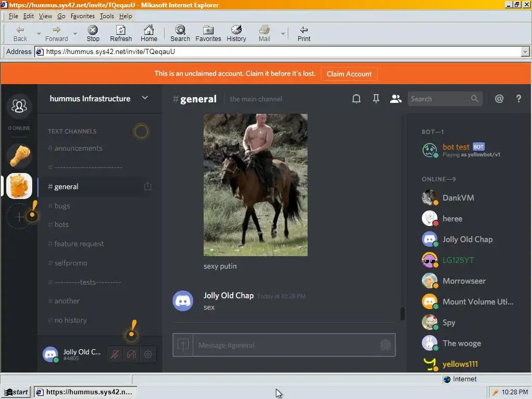Click the upload file button
This screenshot has height=399, width=532.
[x=183, y=345]
